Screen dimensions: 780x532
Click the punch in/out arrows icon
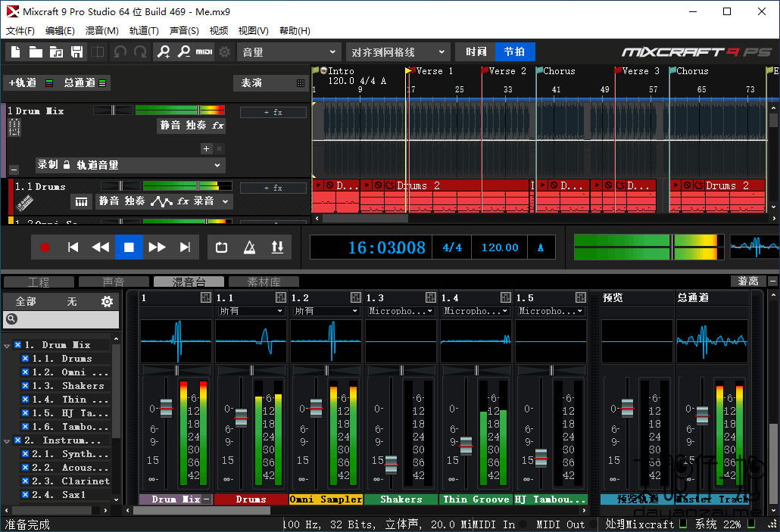pyautogui.click(x=278, y=247)
